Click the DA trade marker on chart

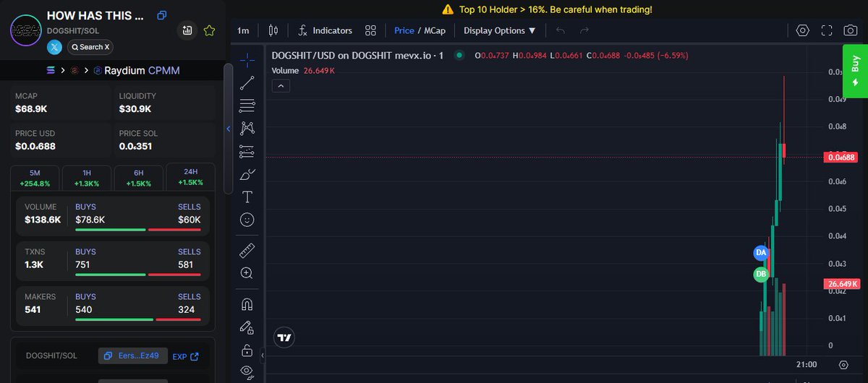pos(761,253)
